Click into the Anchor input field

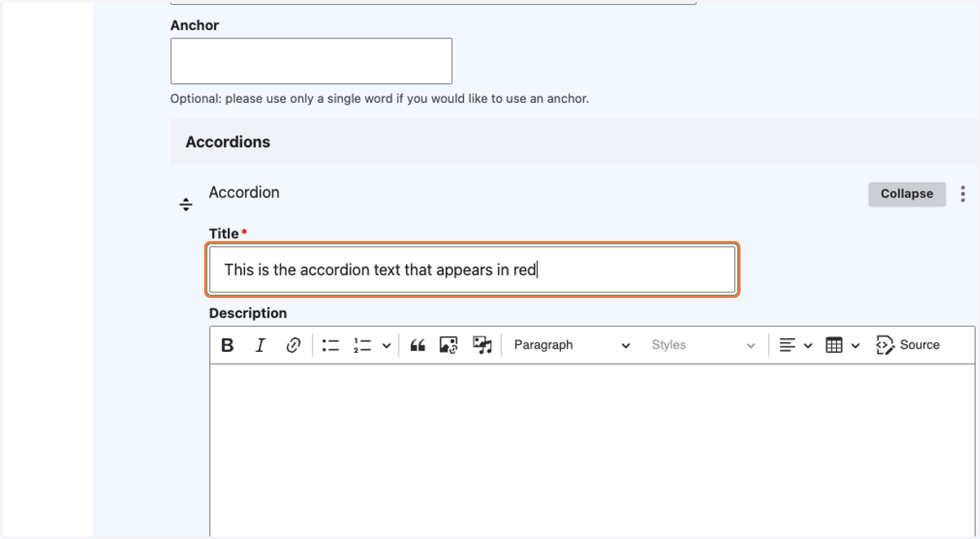click(311, 61)
